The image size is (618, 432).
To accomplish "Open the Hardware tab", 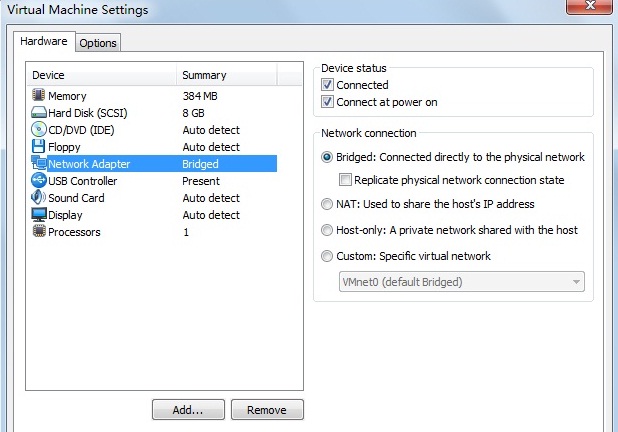I will coord(44,41).
